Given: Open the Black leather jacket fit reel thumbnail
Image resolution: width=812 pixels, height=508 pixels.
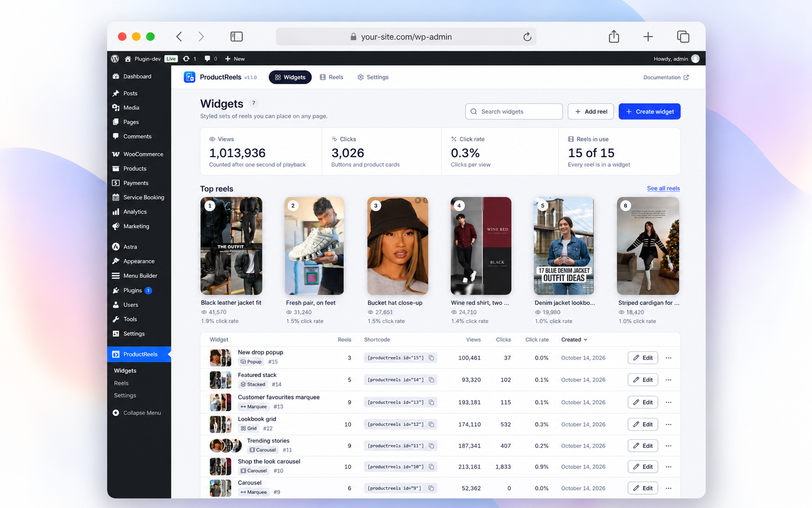Looking at the screenshot, I should tap(231, 246).
